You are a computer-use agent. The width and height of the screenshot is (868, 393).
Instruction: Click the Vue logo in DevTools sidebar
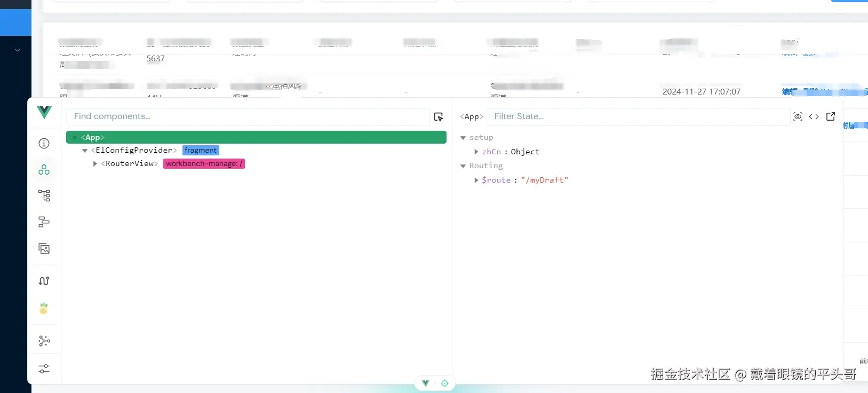[44, 112]
